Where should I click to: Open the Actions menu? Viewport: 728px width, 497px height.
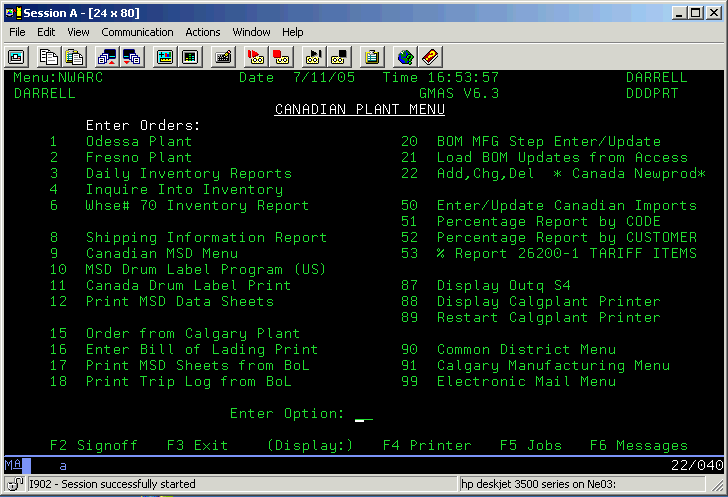pos(203,32)
